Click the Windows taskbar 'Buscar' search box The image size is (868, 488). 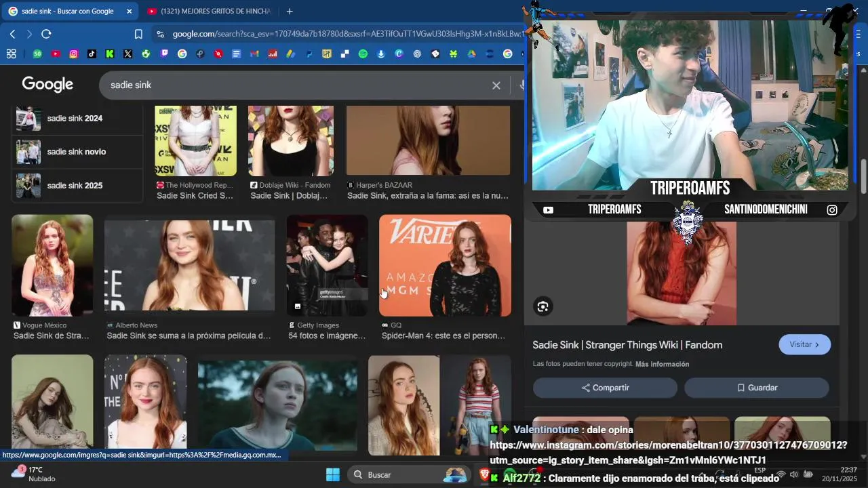409,474
